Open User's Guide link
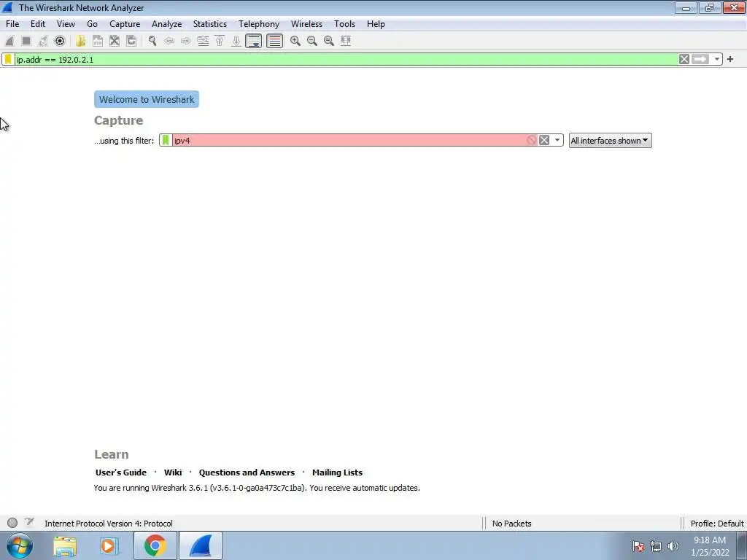This screenshot has width=747, height=560. click(x=121, y=472)
